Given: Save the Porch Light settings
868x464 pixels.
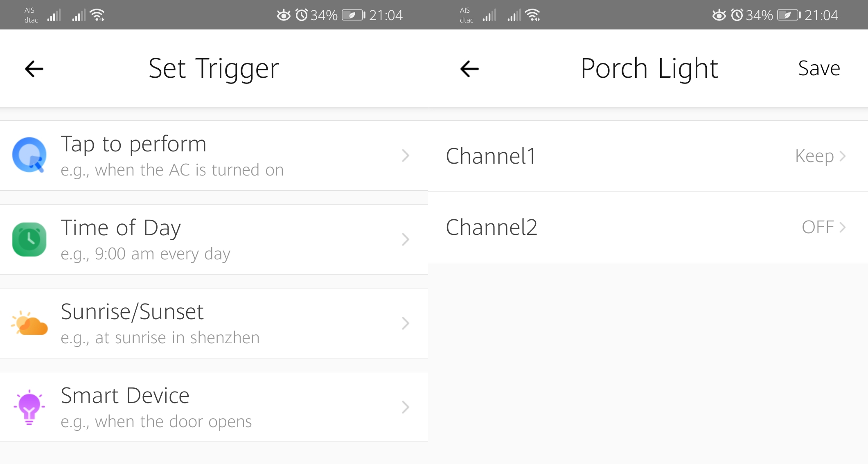Looking at the screenshot, I should [819, 68].
